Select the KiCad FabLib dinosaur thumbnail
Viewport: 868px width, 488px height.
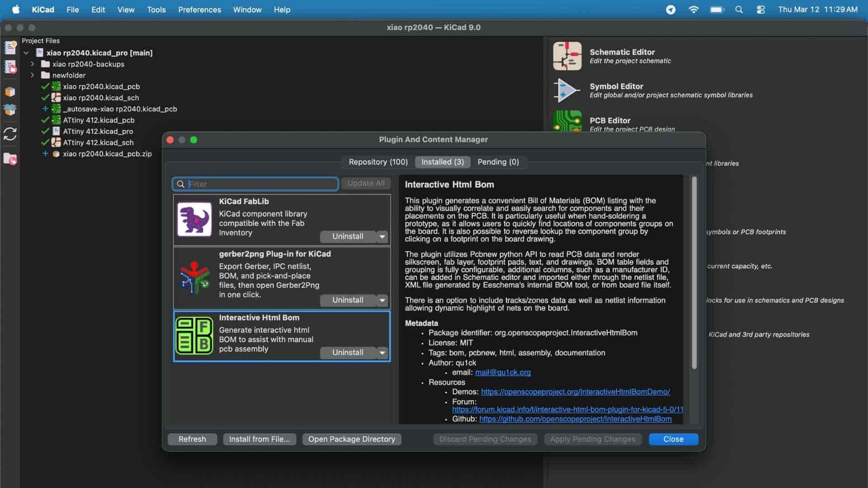tap(194, 220)
